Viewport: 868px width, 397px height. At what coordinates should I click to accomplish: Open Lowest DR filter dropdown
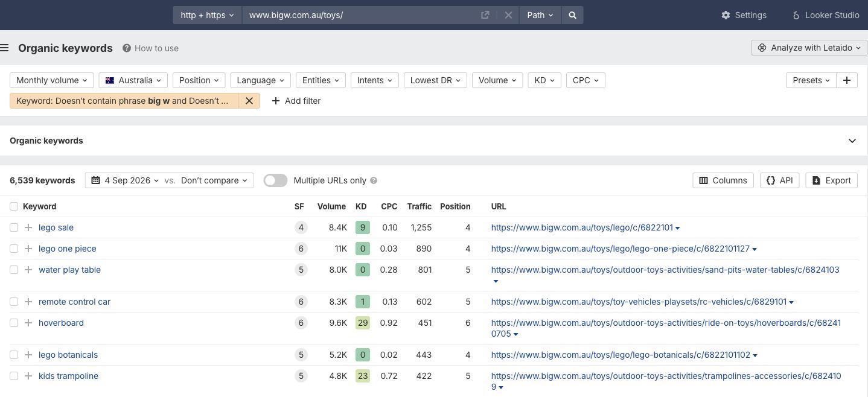(x=435, y=80)
